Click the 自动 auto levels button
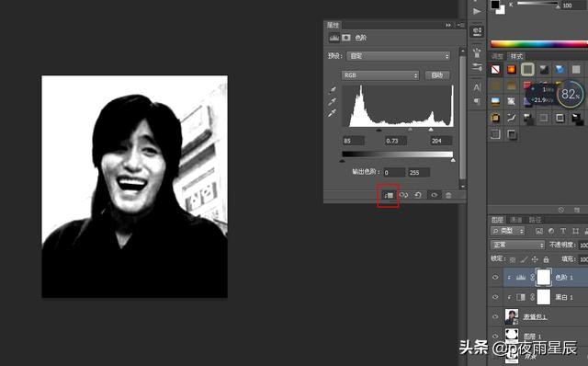The height and width of the screenshot is (366, 588). pos(437,75)
